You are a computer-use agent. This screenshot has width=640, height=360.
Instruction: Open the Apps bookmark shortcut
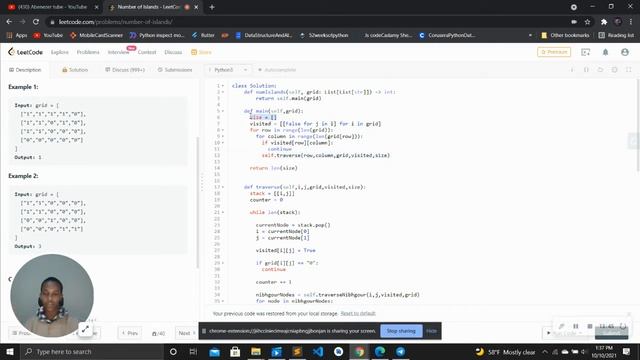coord(17,35)
